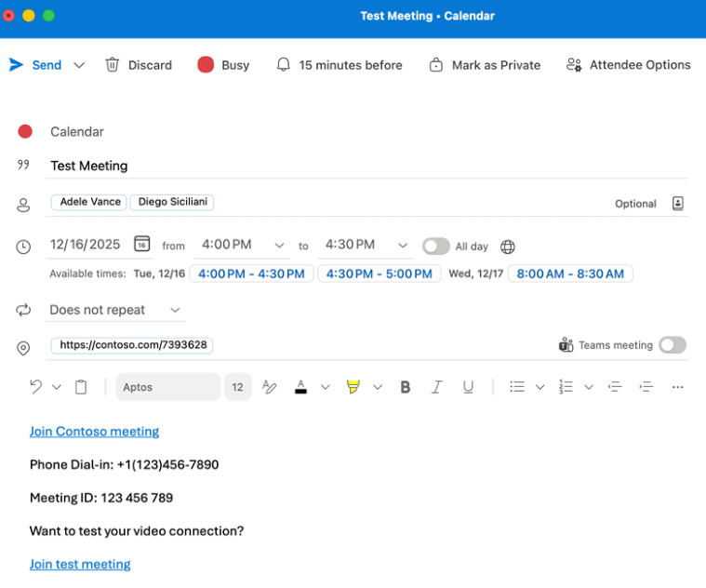
Task: Click the red Busy status icon
Action: click(x=206, y=65)
